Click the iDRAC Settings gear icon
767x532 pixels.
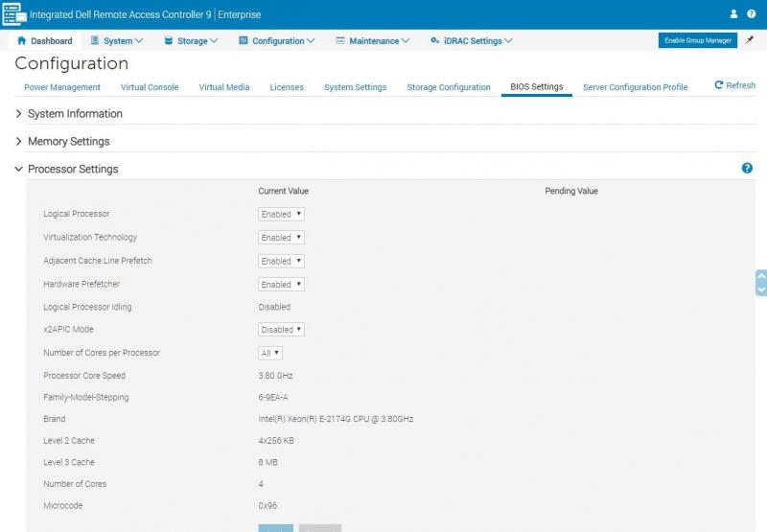(x=435, y=40)
